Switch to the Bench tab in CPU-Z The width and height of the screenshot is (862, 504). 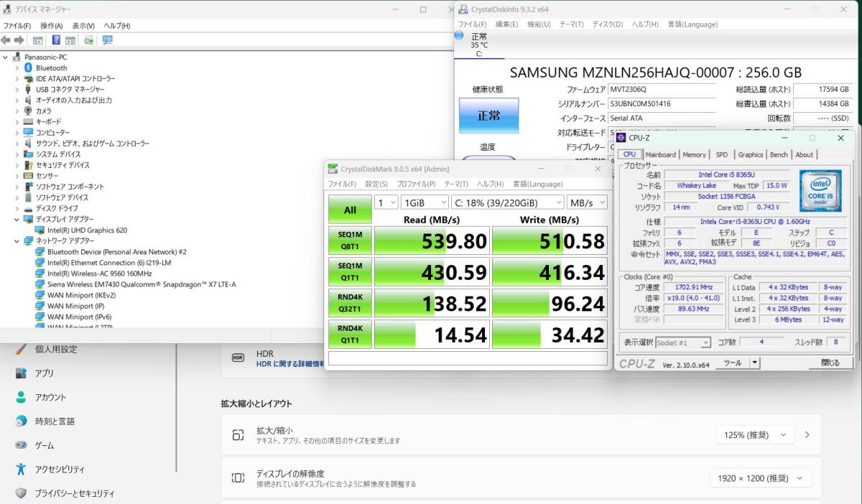[779, 154]
